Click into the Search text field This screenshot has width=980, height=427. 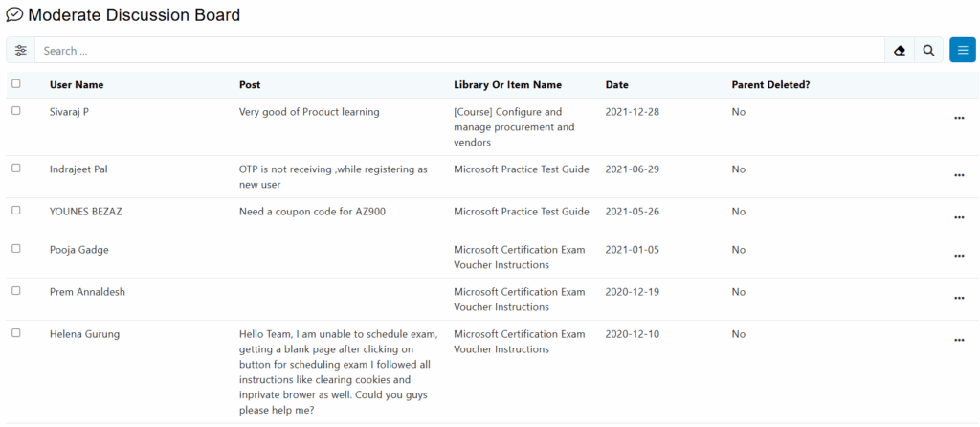click(459, 51)
